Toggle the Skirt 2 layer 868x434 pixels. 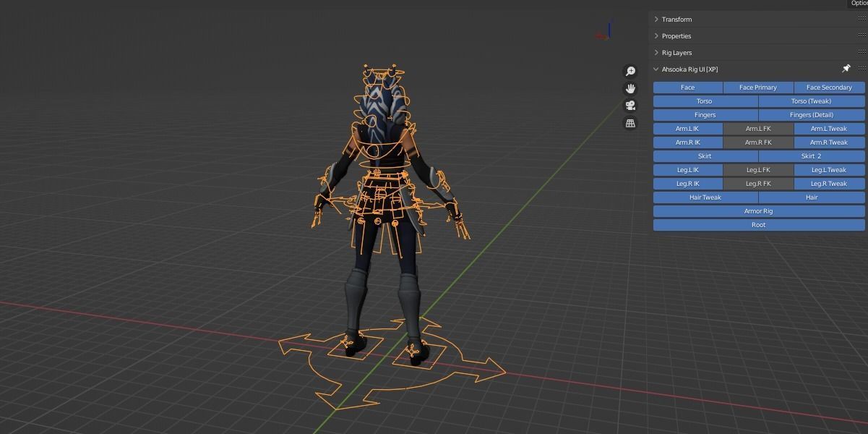point(812,156)
